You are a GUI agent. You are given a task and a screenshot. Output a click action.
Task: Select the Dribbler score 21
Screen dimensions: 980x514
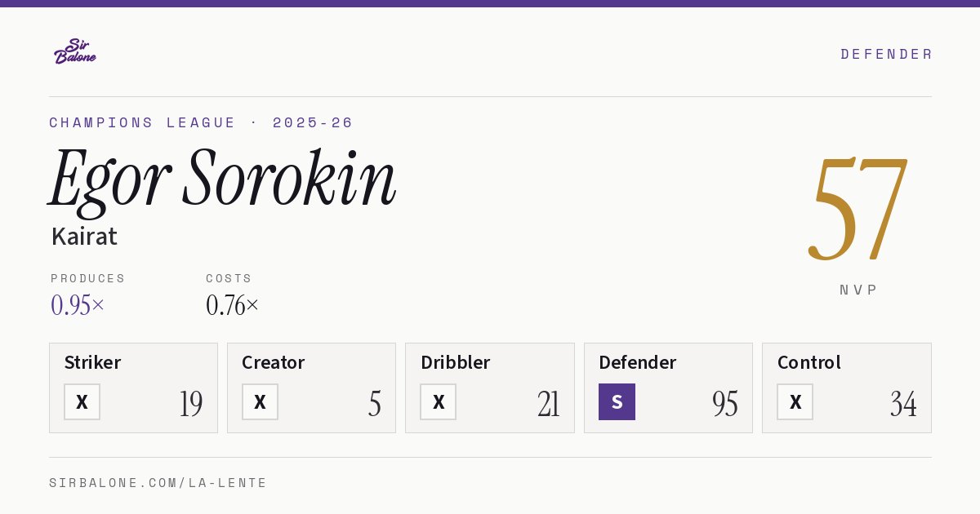[549, 403]
